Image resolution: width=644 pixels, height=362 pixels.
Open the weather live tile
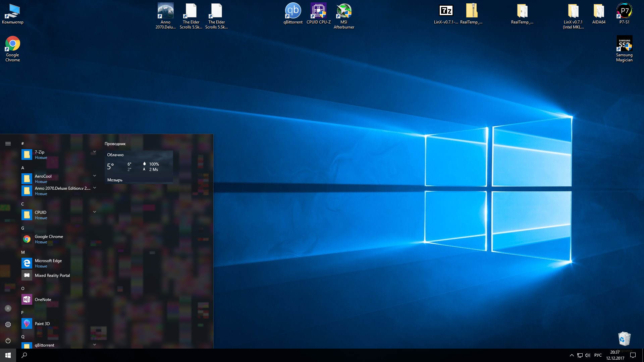click(x=139, y=167)
